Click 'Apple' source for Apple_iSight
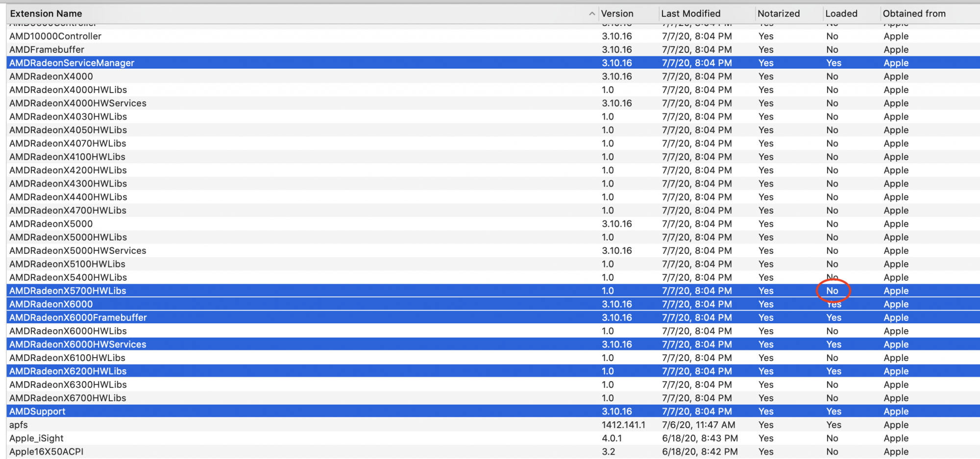 coord(896,438)
